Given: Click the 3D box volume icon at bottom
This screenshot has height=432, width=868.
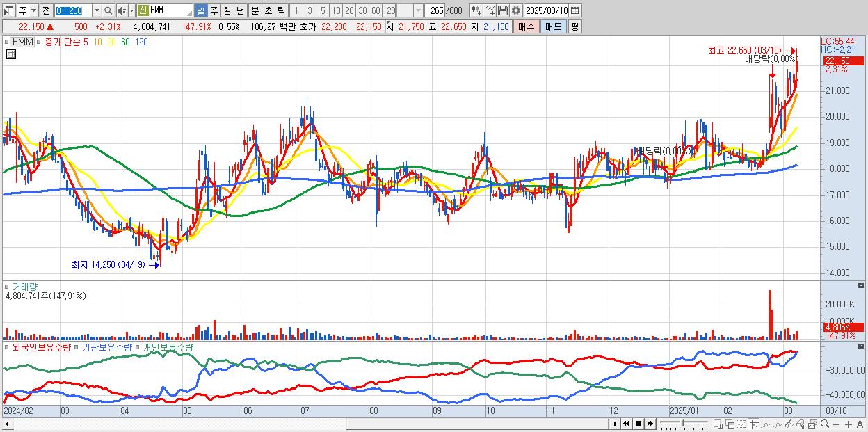Looking at the screenshot, I should 801,424.
